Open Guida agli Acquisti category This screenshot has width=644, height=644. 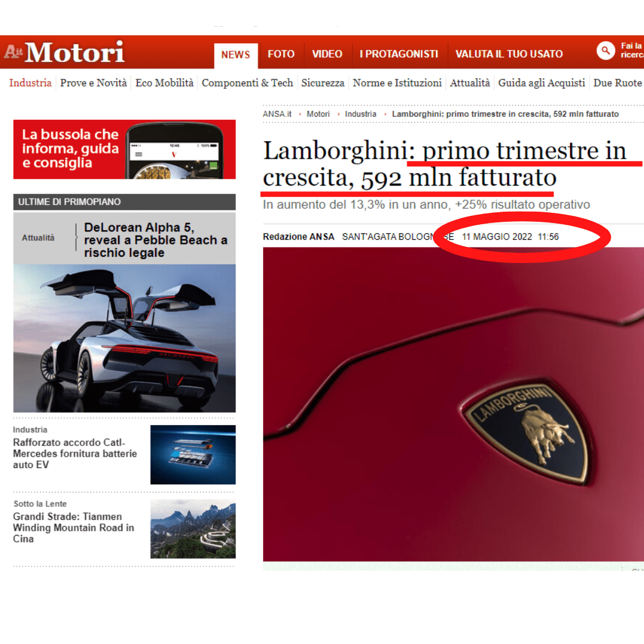(541, 83)
